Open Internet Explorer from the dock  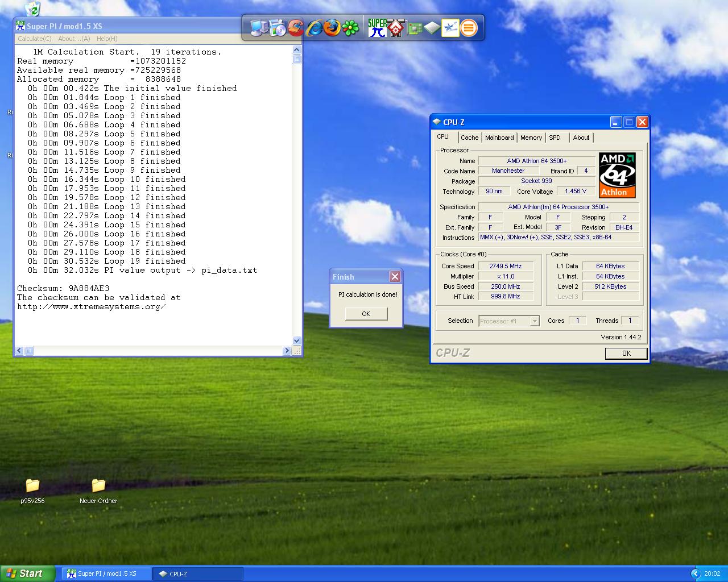tap(313, 27)
